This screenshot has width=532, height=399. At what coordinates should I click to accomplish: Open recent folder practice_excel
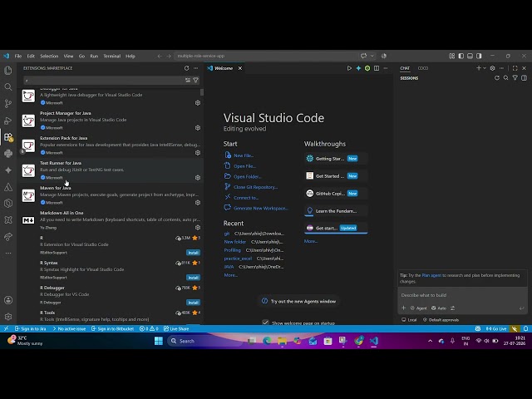pyautogui.click(x=238, y=259)
